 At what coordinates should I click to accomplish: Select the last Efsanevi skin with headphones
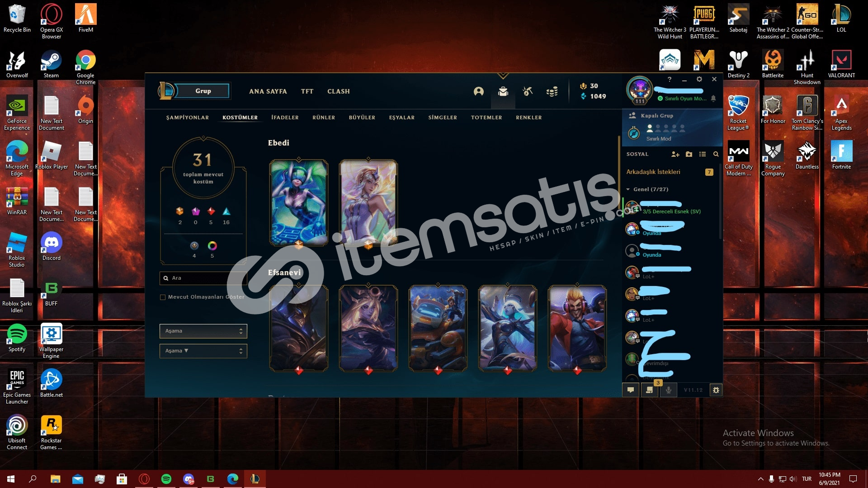577,328
